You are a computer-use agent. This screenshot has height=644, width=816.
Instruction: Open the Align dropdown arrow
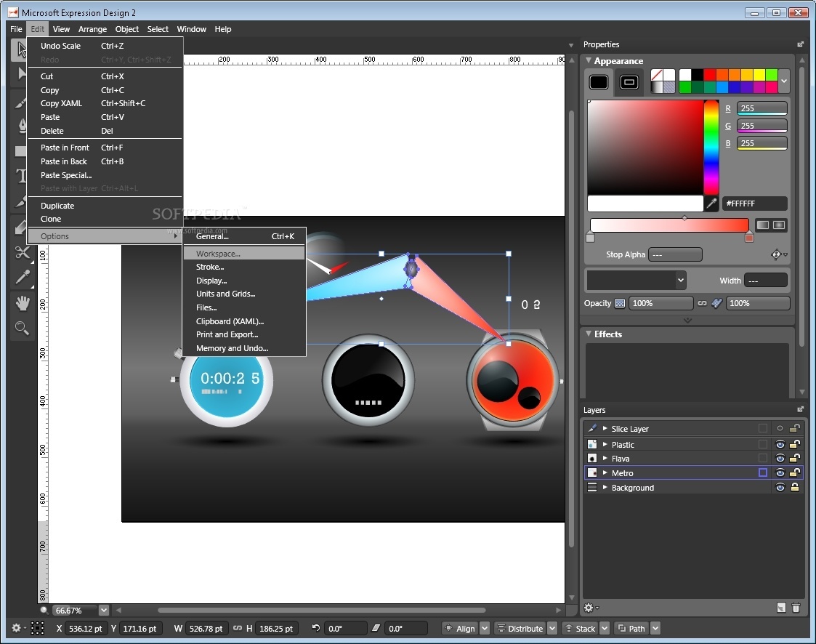(485, 629)
